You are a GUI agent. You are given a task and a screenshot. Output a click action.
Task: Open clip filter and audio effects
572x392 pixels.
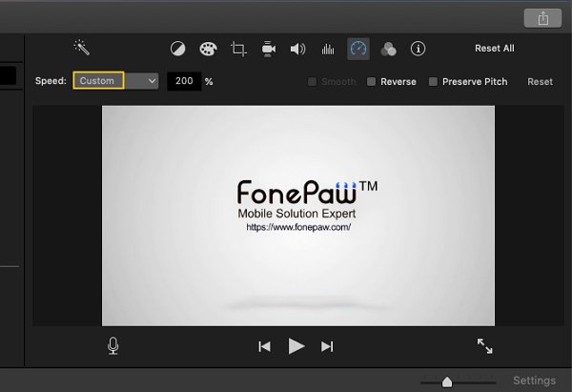(x=388, y=49)
